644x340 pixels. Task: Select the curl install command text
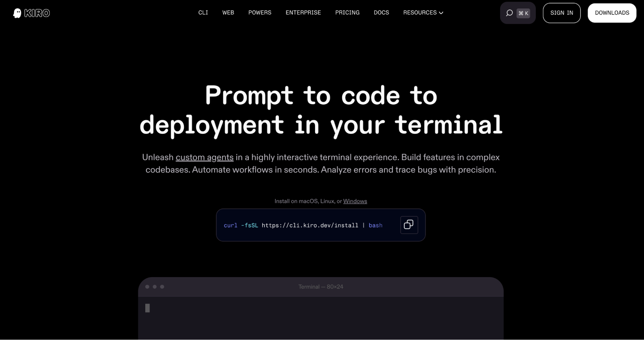pos(303,225)
